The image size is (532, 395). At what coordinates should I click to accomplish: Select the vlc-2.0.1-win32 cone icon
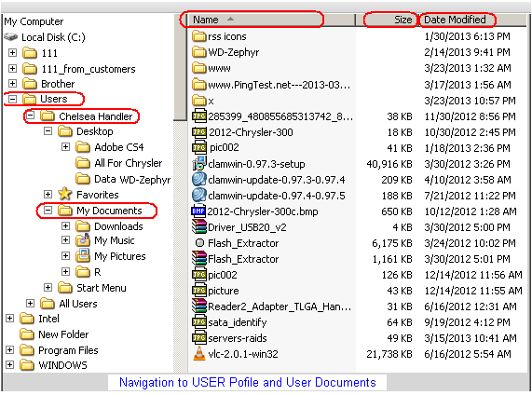click(x=199, y=354)
